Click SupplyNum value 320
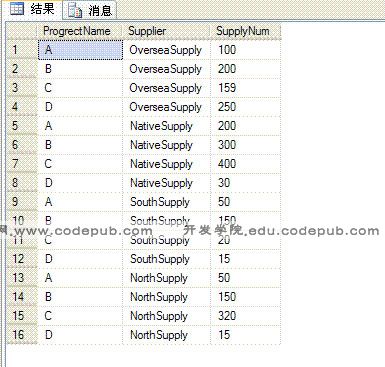385x367 pixels. coord(246,316)
